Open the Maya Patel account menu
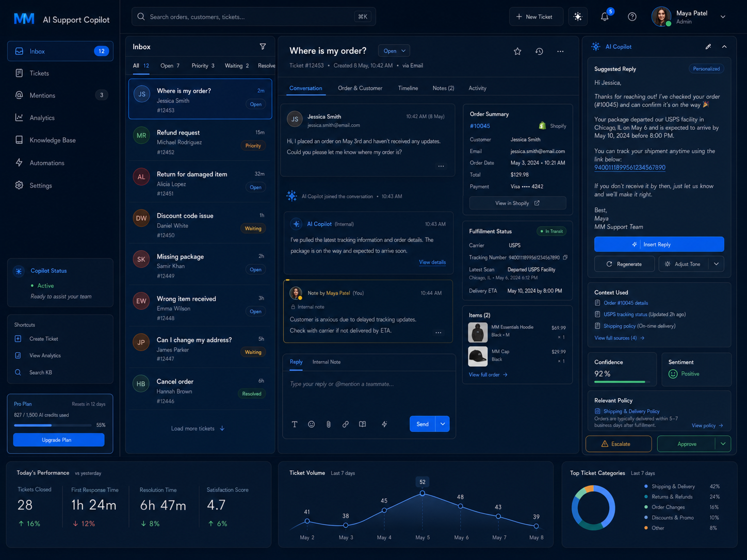 pos(689,17)
